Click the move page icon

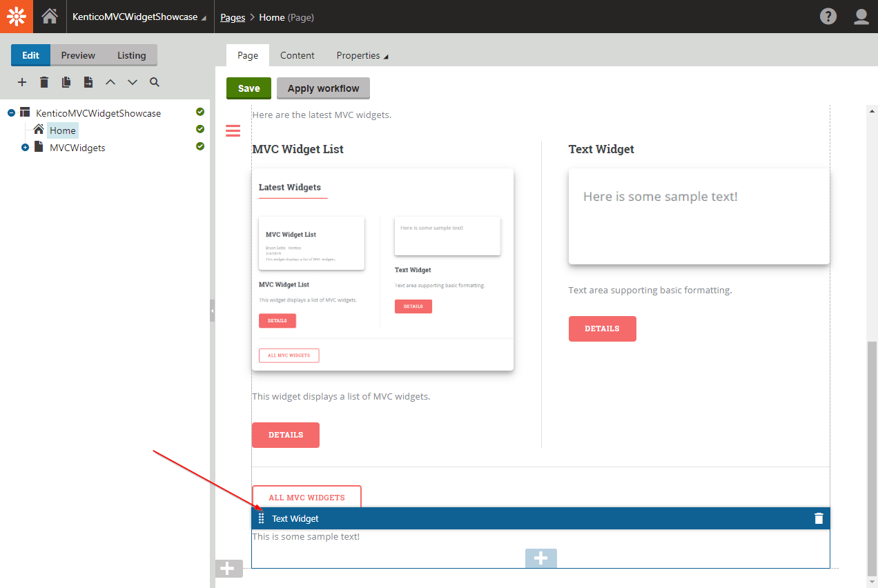coord(88,82)
